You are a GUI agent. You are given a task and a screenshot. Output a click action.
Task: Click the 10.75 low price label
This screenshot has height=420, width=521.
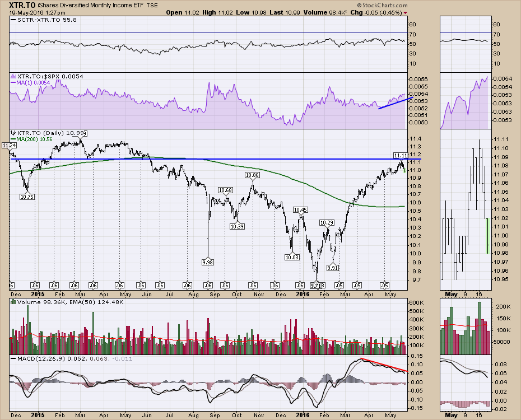27,197
